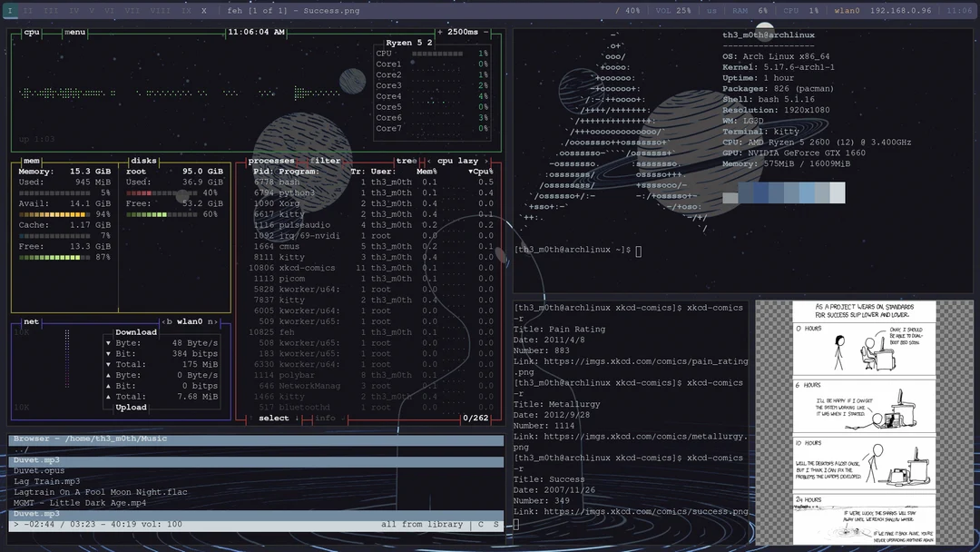The image size is (980, 552).
Task: Click the volume indicator showing 25%
Action: pos(671,8)
